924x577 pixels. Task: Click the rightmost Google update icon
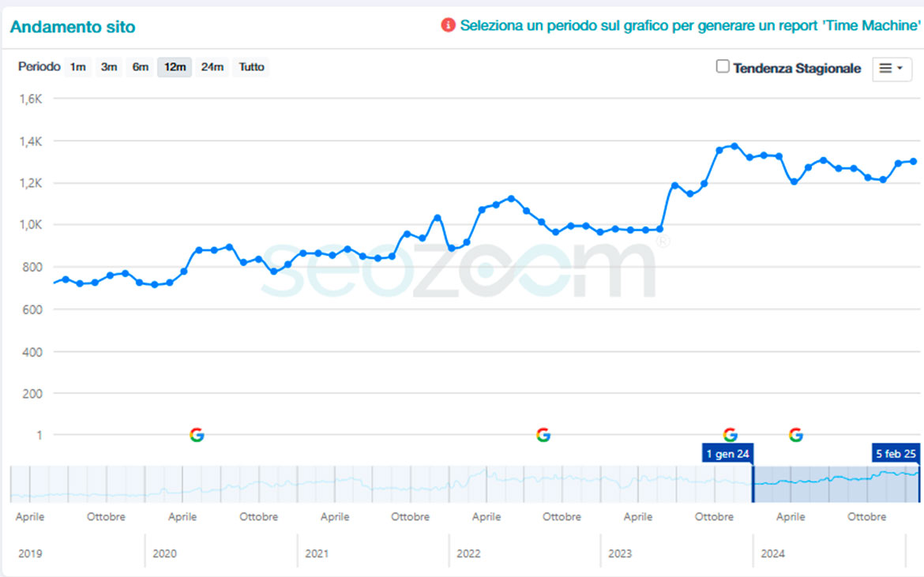coord(796,435)
